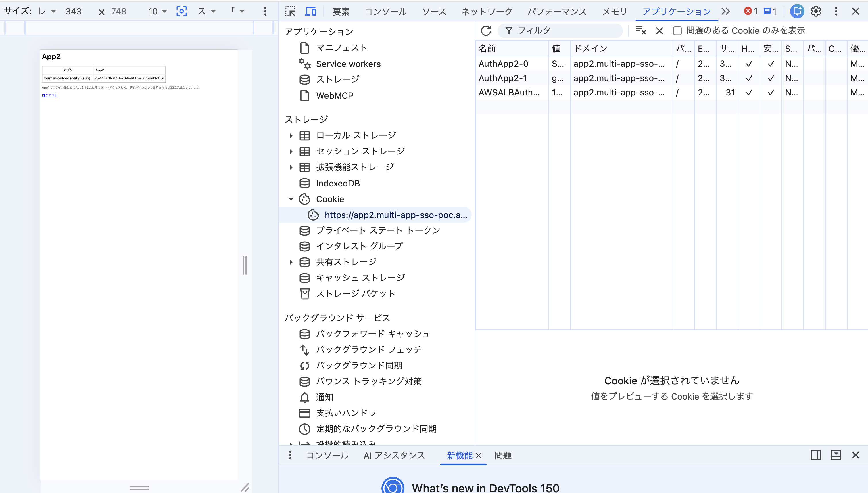Minimize the drawer panel icon
The image size is (868, 493).
coord(836,455)
